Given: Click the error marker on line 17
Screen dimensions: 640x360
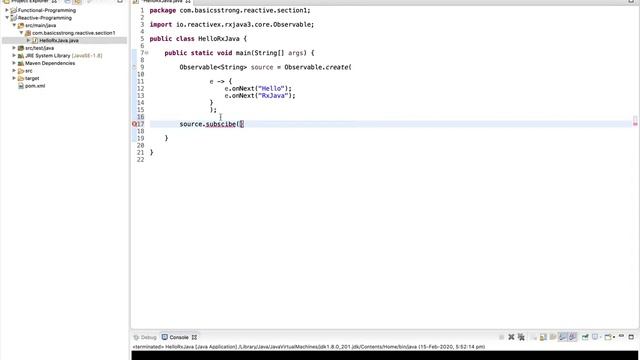Looking at the screenshot, I should click(x=134, y=124).
